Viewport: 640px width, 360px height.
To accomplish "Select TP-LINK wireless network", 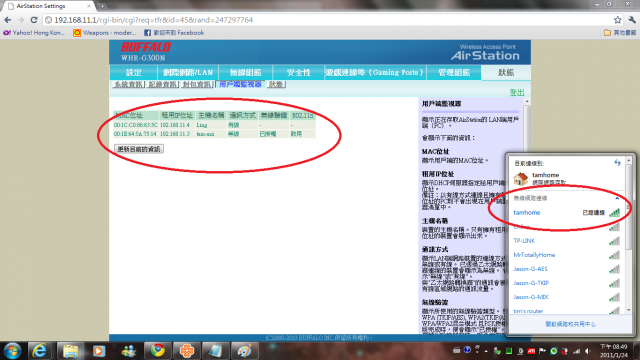I will tap(567, 241).
